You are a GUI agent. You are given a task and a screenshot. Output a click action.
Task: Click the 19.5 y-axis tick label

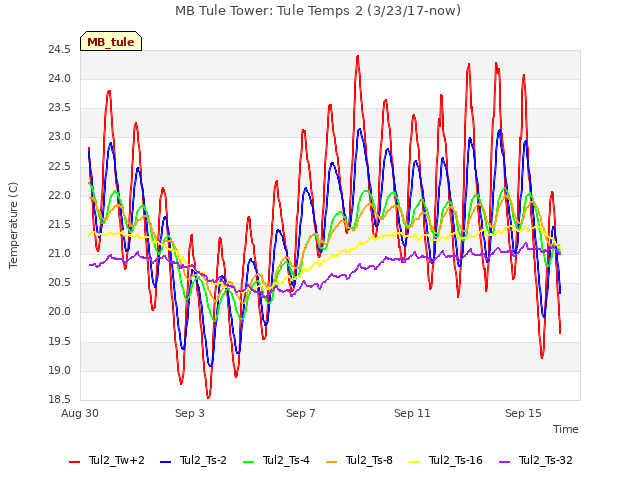[x=60, y=342]
